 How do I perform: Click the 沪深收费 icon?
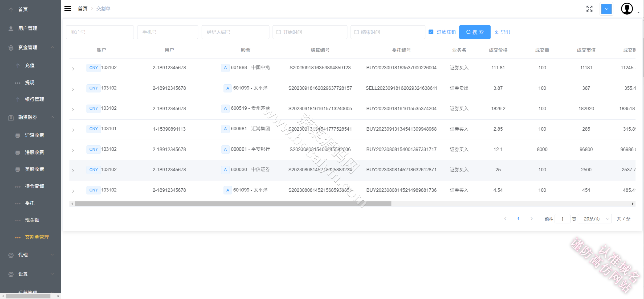[18, 136]
